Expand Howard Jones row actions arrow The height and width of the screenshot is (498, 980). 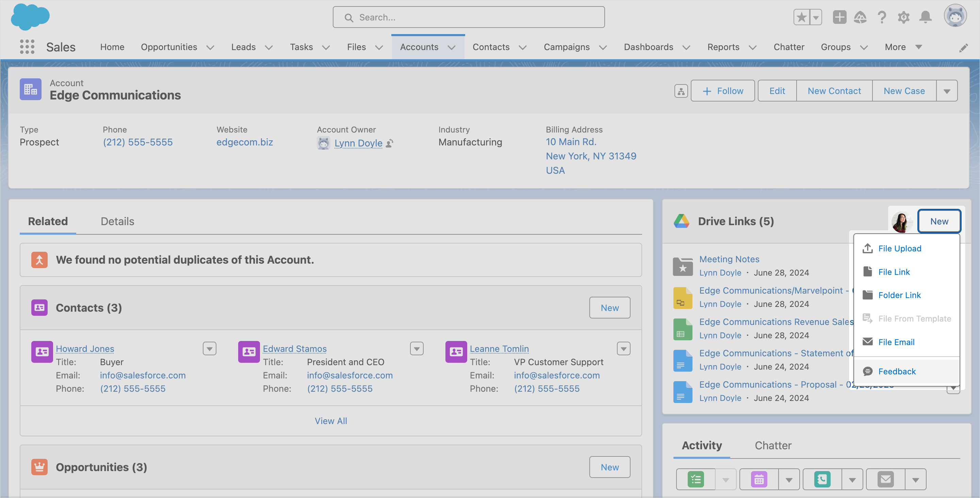pos(209,348)
